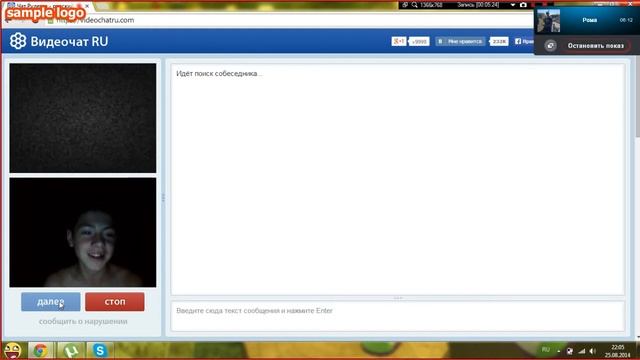
Task: Click the speaker volume icon in the tray
Action: tap(593, 351)
